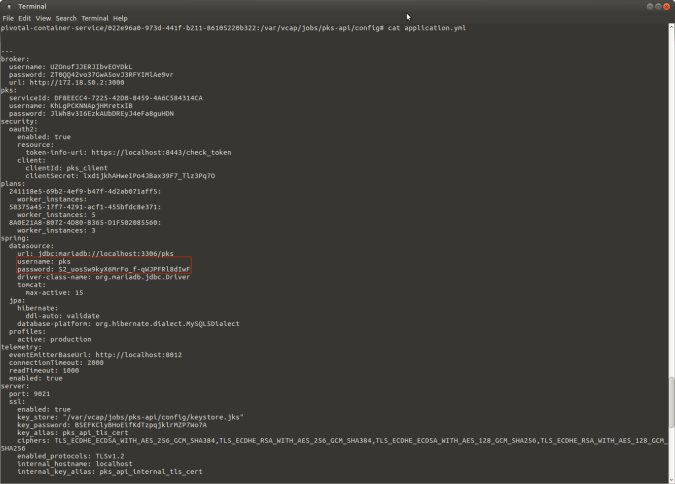The image size is (675, 484).
Task: Open the Help menu
Action: 120,18
